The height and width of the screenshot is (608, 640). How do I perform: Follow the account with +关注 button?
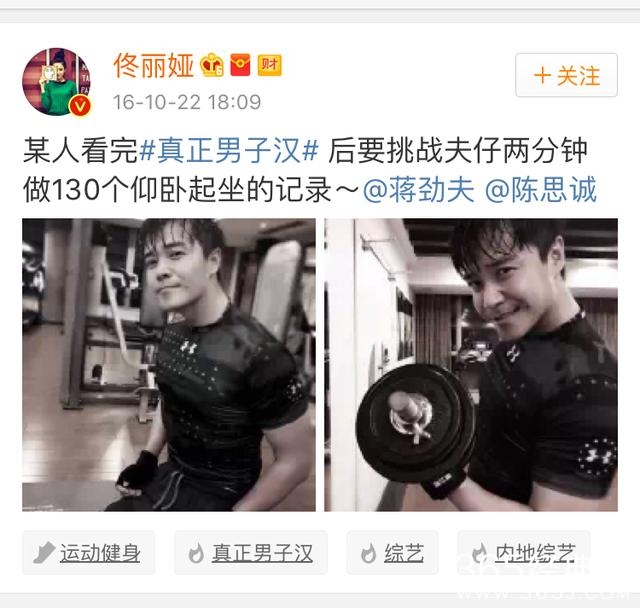click(x=566, y=75)
